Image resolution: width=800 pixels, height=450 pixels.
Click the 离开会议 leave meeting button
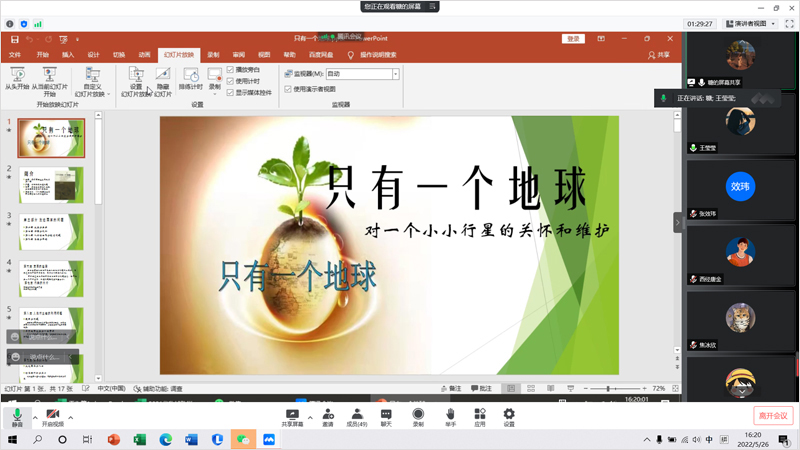coord(772,415)
